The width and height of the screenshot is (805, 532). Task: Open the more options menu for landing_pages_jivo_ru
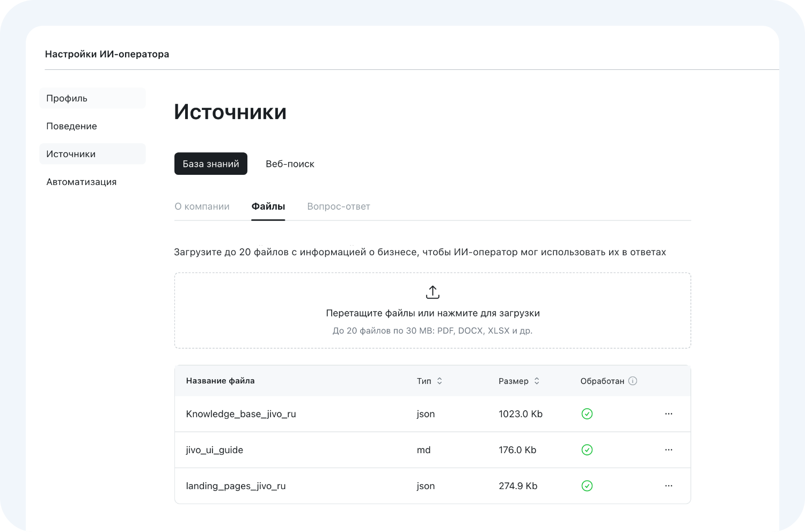[x=669, y=486]
